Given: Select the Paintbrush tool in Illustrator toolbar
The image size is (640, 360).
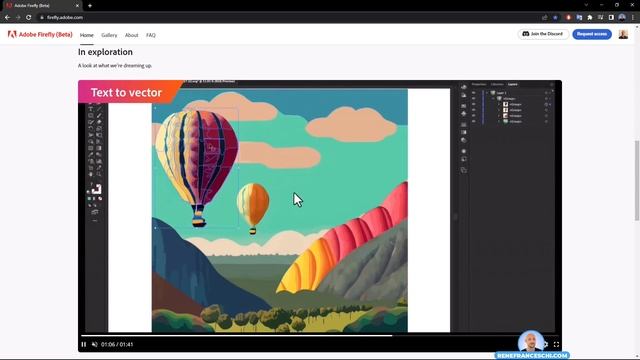Looking at the screenshot, I should (x=99, y=116).
